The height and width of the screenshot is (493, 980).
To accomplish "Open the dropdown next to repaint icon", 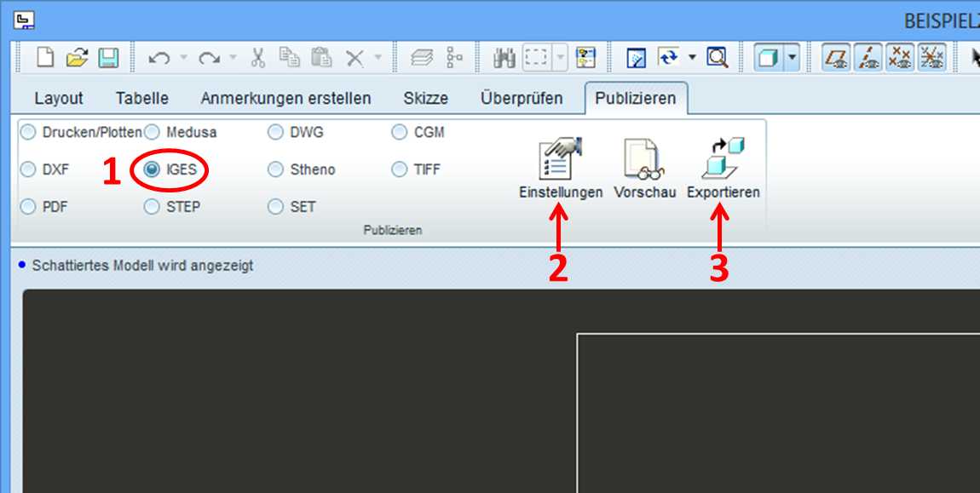I will click(692, 58).
